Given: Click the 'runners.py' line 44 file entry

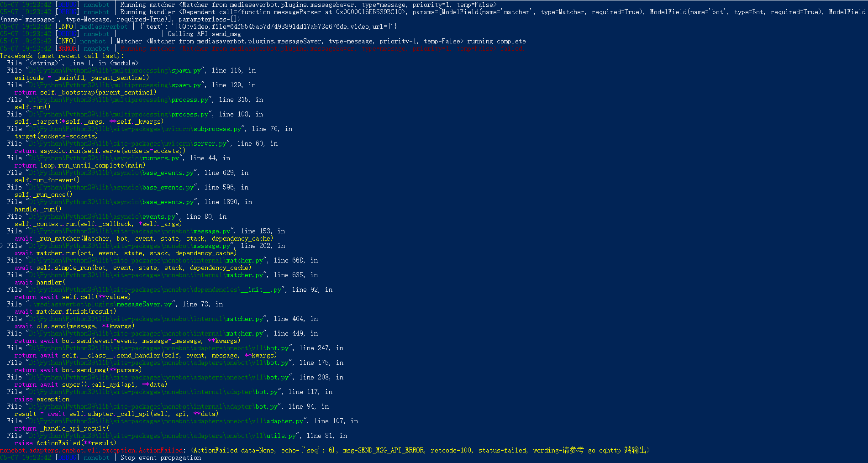Looking at the screenshot, I should [x=119, y=158].
